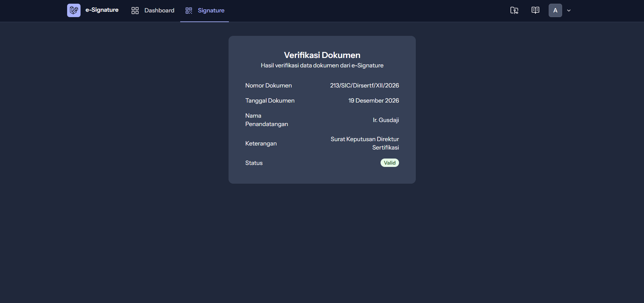Click the Hasil verifikasi data dokumen subtitle
Viewport: 644px width, 303px height.
322,66
